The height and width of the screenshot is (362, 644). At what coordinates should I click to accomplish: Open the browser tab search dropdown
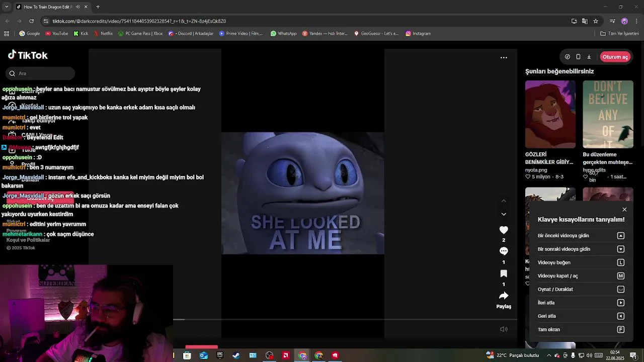tap(7, 7)
